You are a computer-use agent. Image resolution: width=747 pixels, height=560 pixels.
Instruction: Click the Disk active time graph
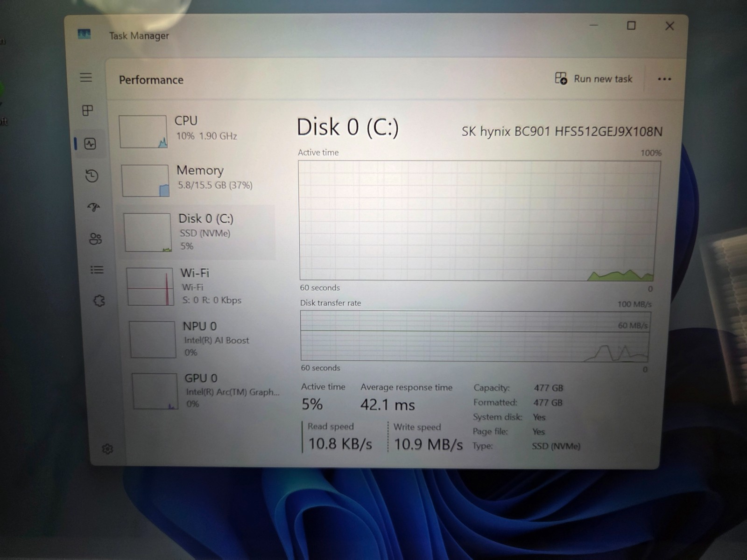click(478, 220)
